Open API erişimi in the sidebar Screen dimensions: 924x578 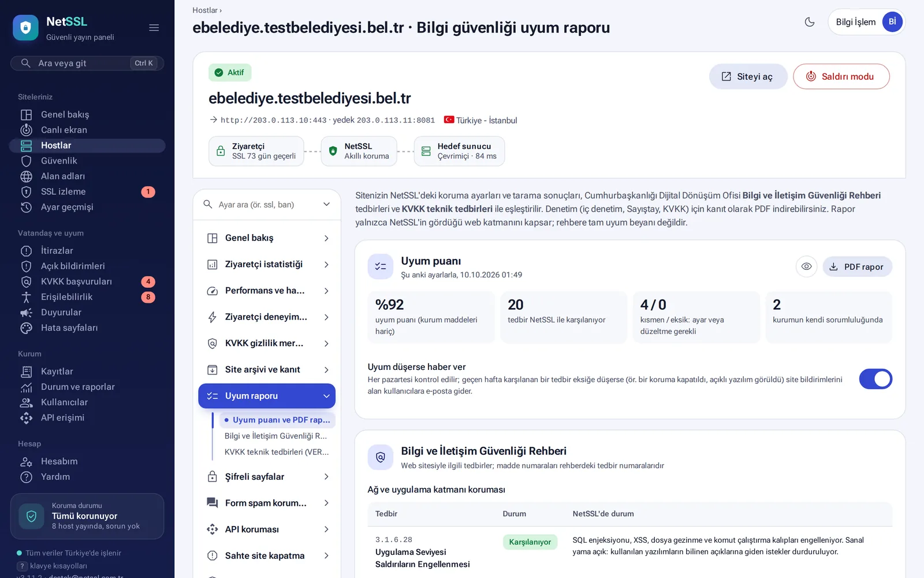tap(87, 417)
